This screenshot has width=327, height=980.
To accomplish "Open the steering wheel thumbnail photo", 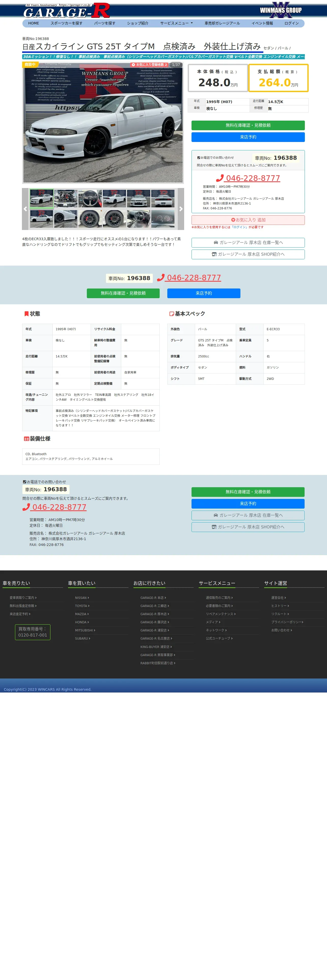I will pyautogui.click(x=90, y=198).
